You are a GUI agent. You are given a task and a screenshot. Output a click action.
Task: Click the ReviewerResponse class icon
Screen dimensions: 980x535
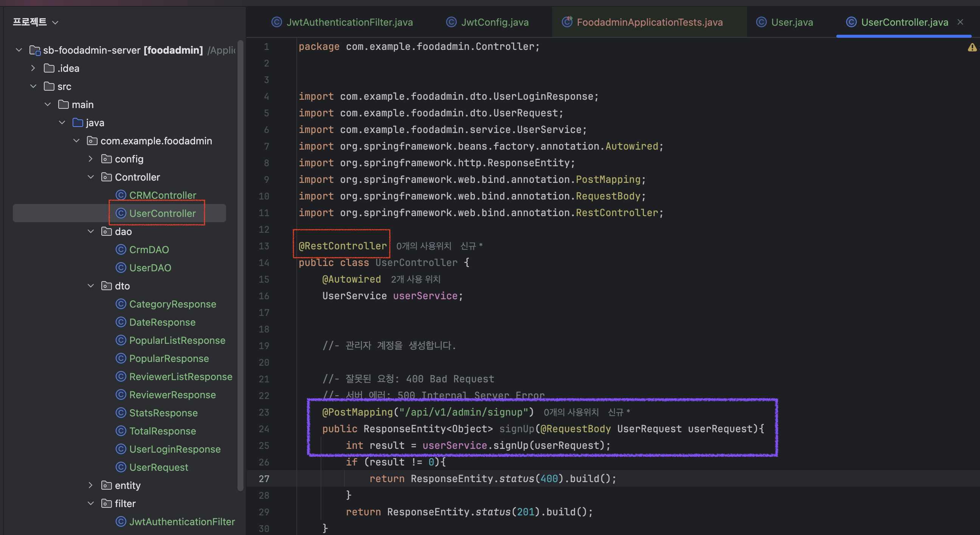pos(121,394)
